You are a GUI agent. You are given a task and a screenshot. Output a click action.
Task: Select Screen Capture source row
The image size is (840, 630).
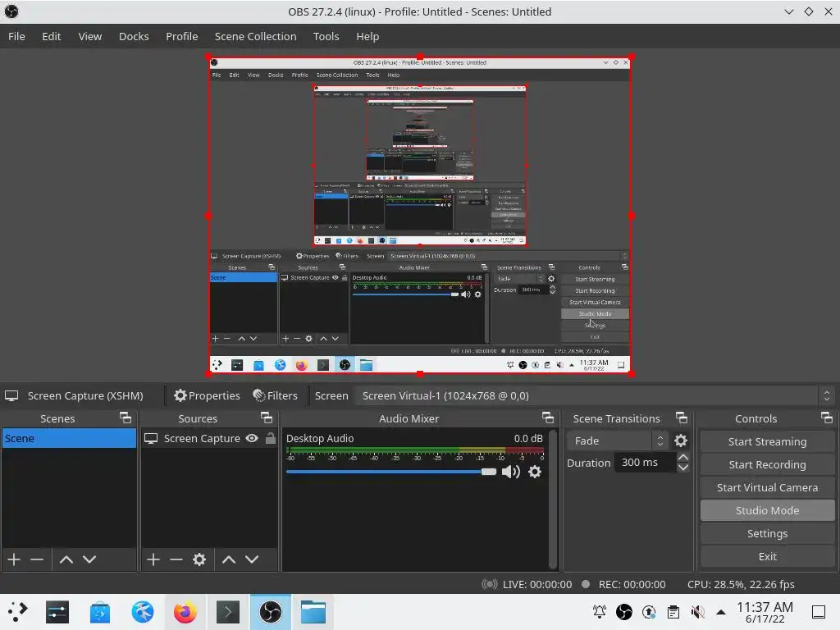coord(209,438)
